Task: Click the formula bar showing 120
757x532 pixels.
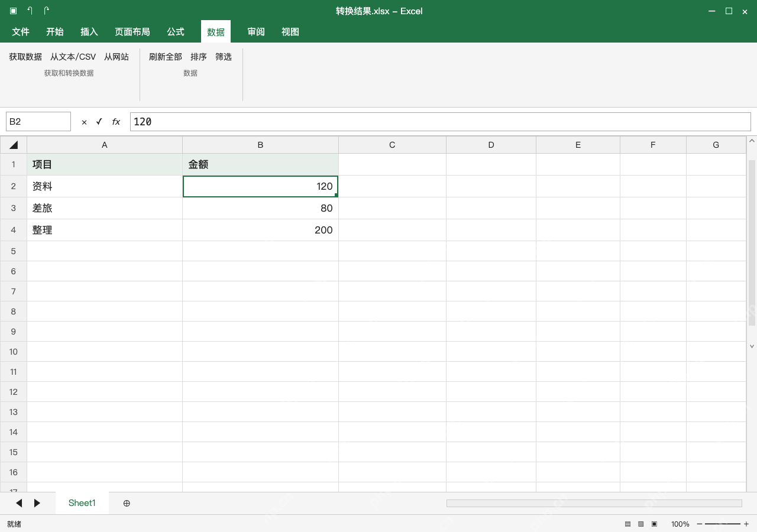Action: click(441, 122)
